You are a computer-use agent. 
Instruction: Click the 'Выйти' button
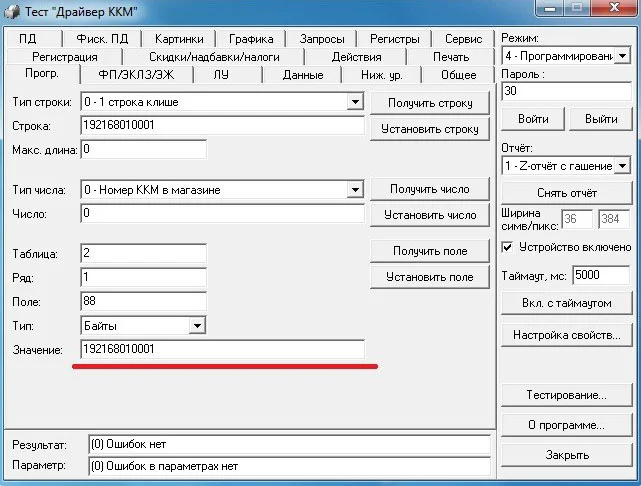pos(601,119)
